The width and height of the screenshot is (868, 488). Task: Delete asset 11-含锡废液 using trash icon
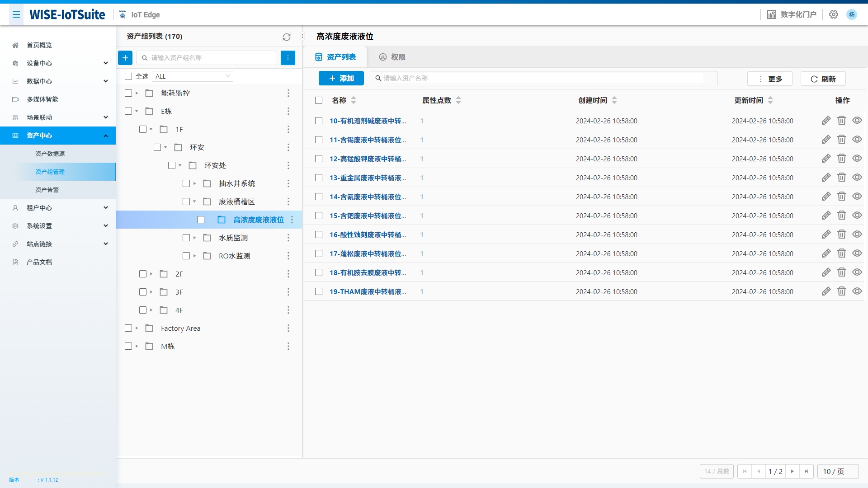click(x=841, y=139)
